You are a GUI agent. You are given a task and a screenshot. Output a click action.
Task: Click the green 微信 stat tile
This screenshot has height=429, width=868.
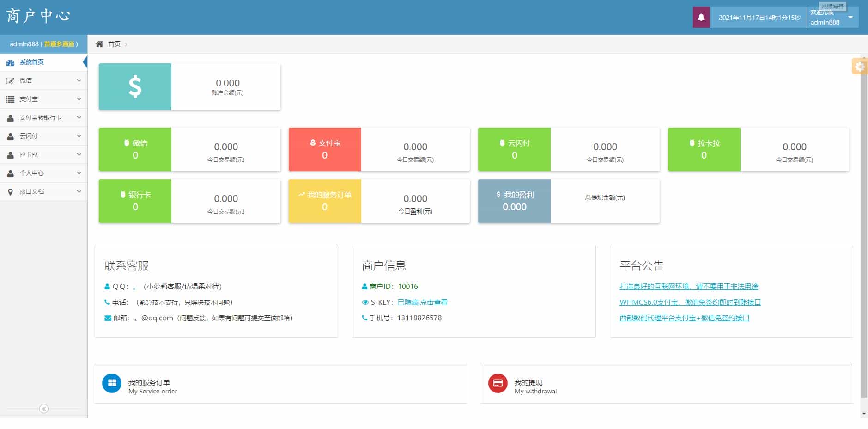tap(135, 149)
